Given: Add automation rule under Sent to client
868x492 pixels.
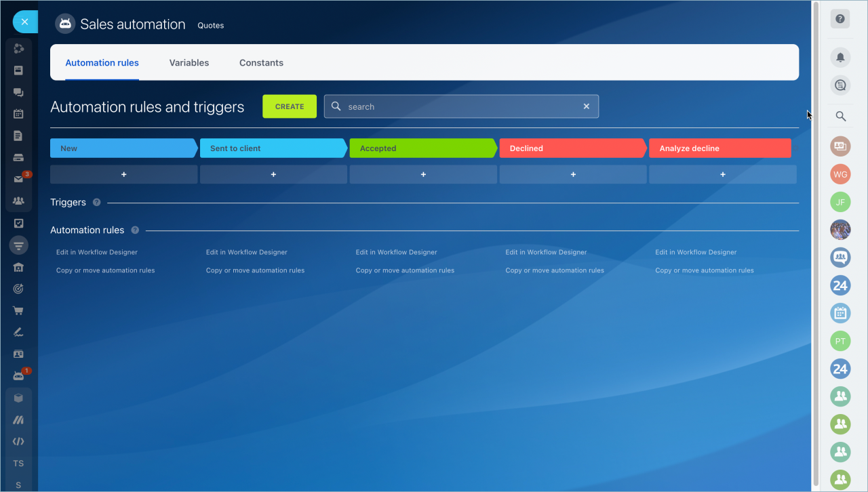Looking at the screenshot, I should pyautogui.click(x=274, y=174).
